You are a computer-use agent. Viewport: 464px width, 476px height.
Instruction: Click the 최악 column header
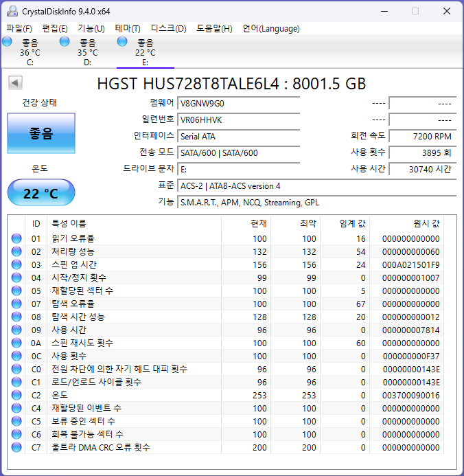click(295, 224)
